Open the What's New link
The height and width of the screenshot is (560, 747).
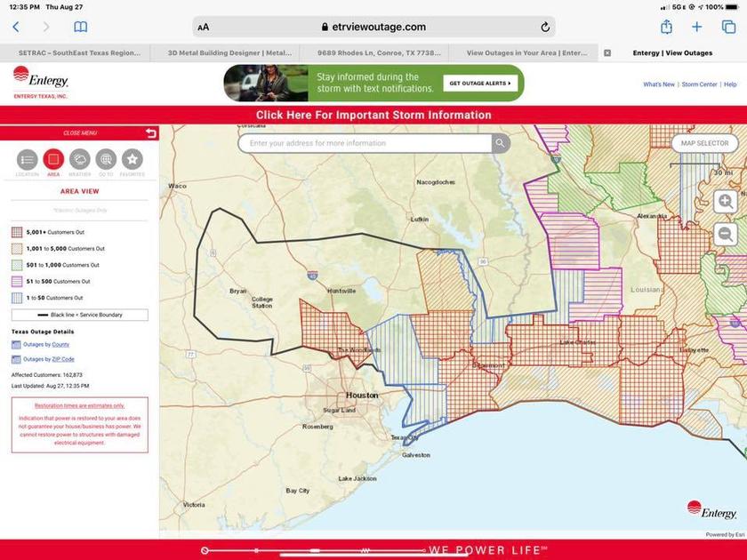[x=659, y=84]
